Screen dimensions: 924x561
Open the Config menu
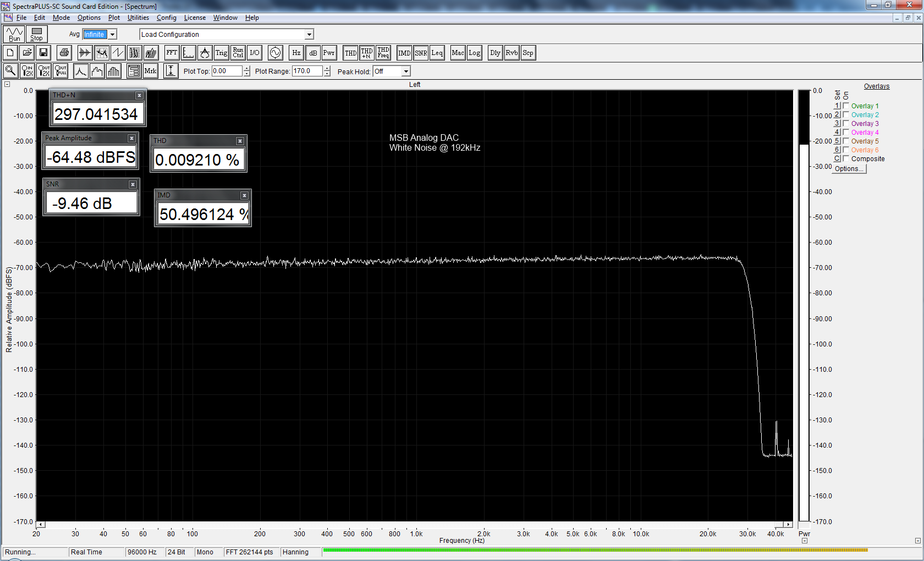(x=166, y=18)
